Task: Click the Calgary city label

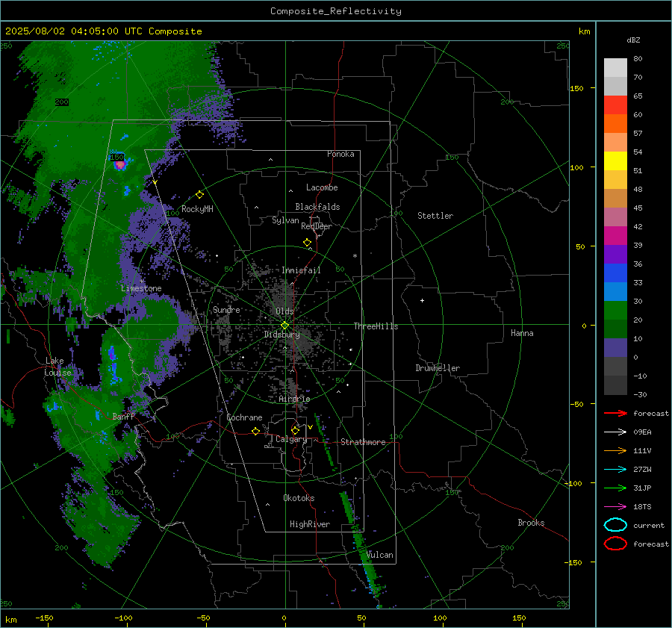Action: click(291, 439)
